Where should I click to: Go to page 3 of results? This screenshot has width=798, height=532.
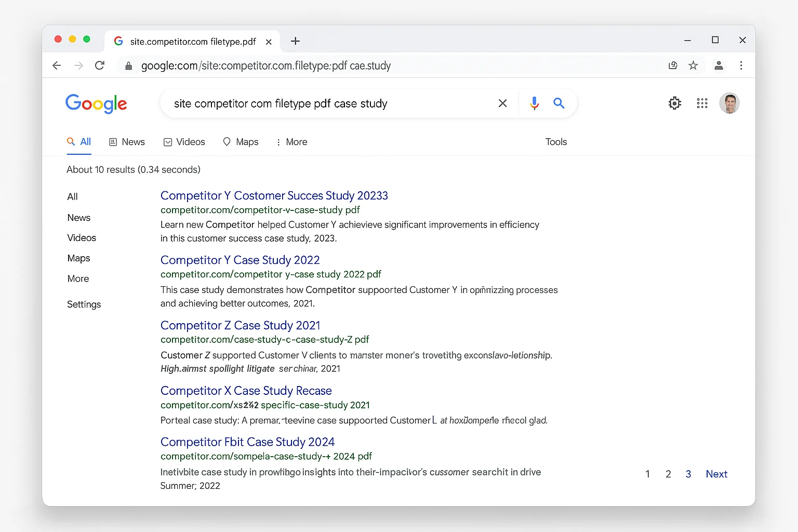click(x=688, y=473)
